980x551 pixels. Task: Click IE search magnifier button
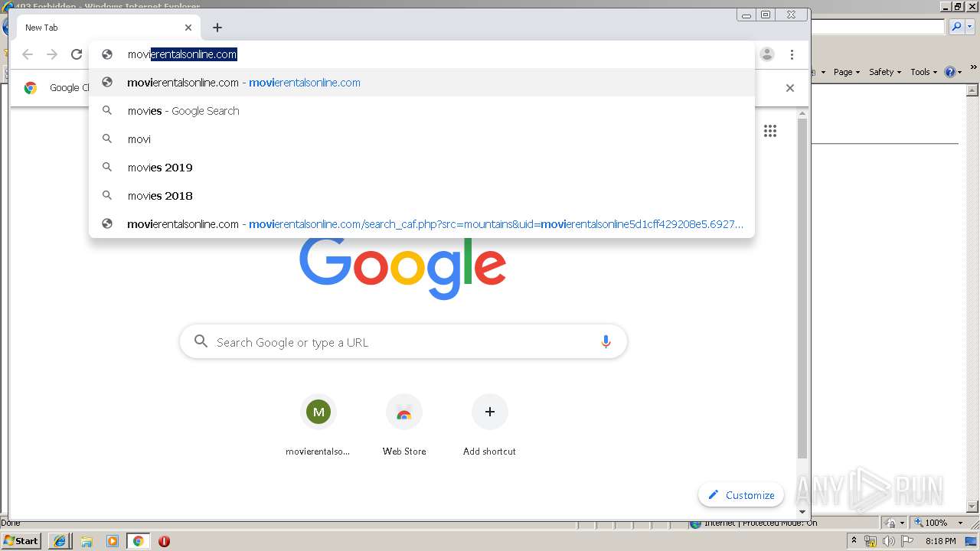[x=956, y=27]
